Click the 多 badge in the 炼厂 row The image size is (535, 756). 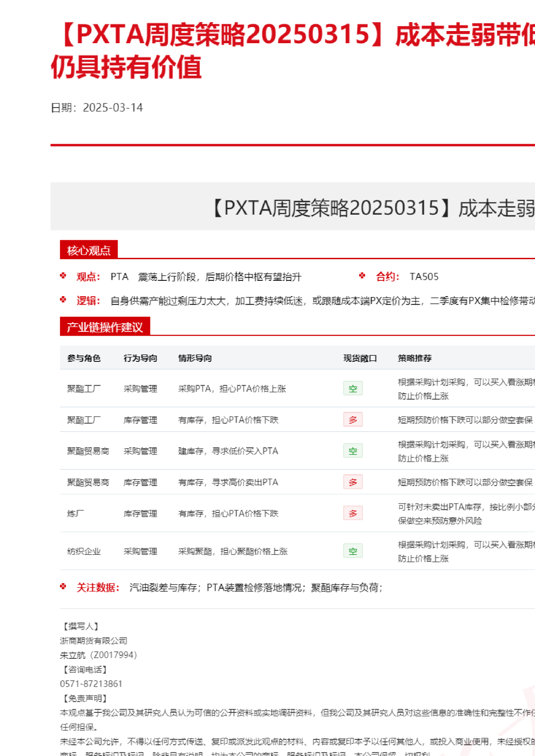point(353,513)
